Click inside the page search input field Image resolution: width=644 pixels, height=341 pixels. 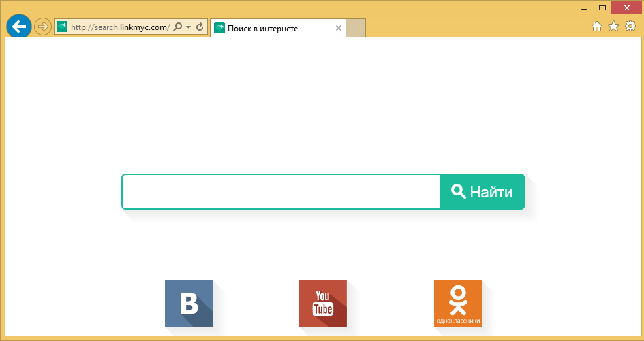coord(281,192)
